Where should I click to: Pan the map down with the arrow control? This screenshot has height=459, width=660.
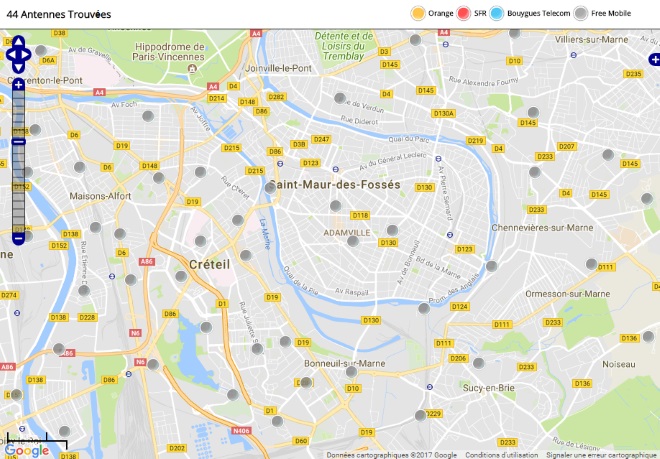(19, 67)
